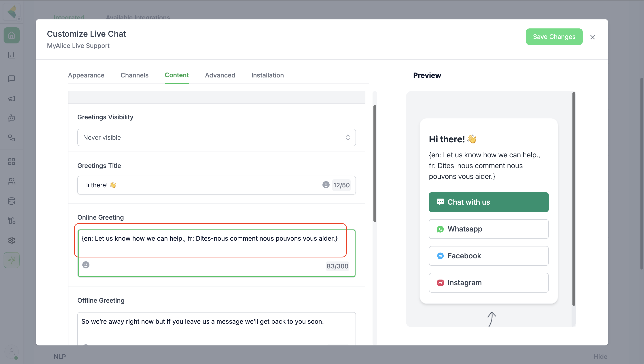
Task: Open the automation flow icon in sidebar
Action: point(11,138)
